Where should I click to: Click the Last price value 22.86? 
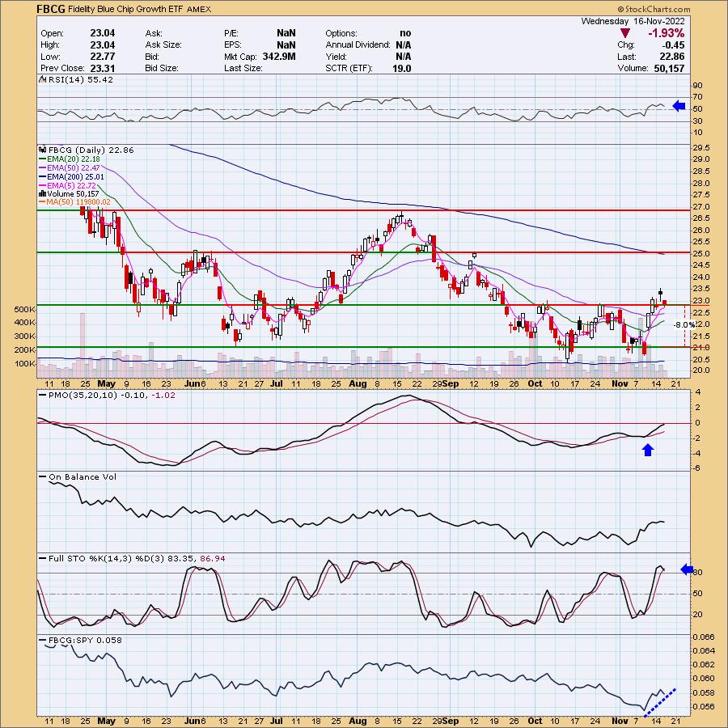click(672, 57)
